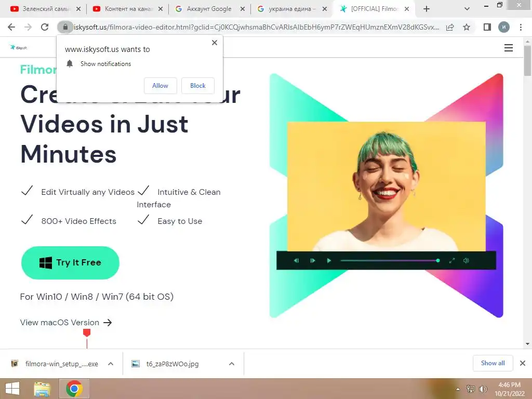Bookmark this page with the star icon

(x=467, y=27)
